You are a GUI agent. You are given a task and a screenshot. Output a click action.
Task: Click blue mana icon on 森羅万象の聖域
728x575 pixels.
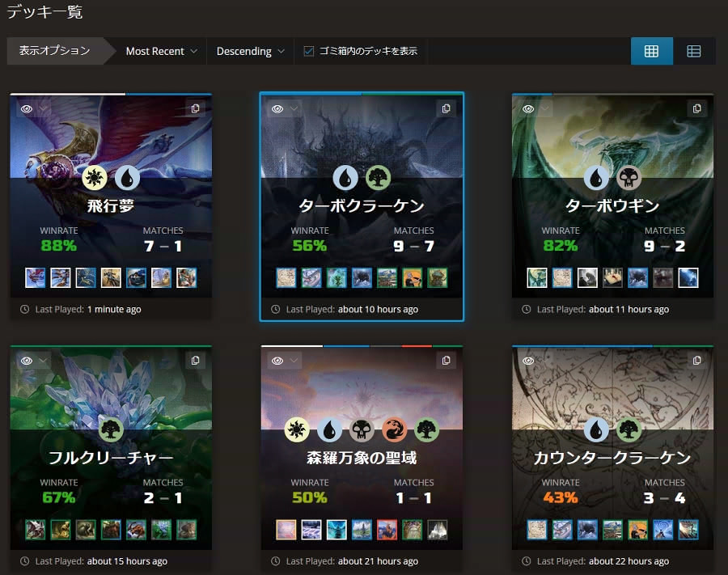click(x=329, y=429)
